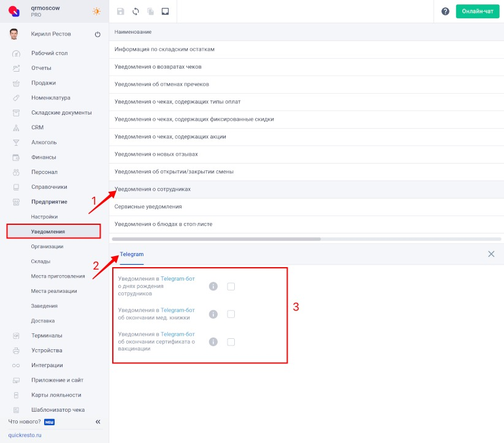Click the Устройства printer icon
The width and height of the screenshot is (504, 443).
pyautogui.click(x=16, y=350)
